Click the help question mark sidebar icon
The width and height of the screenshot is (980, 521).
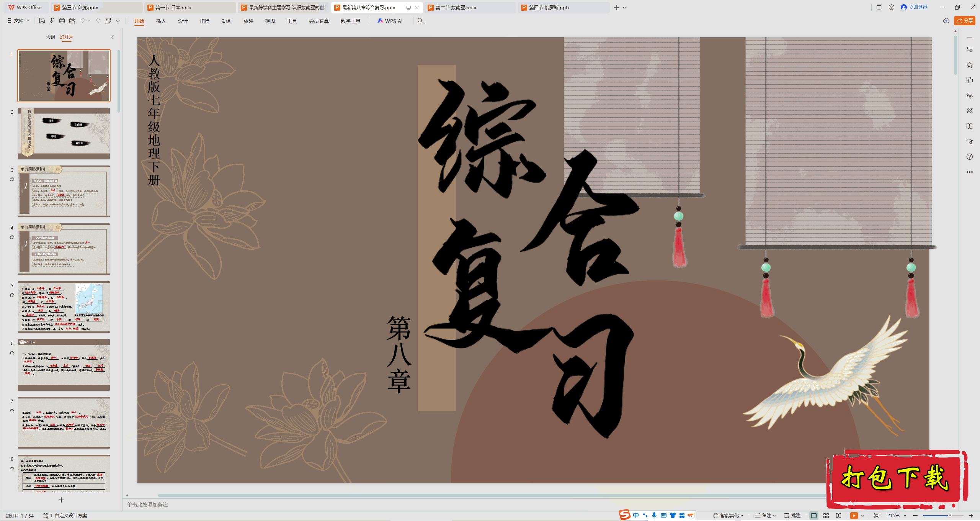tap(969, 157)
